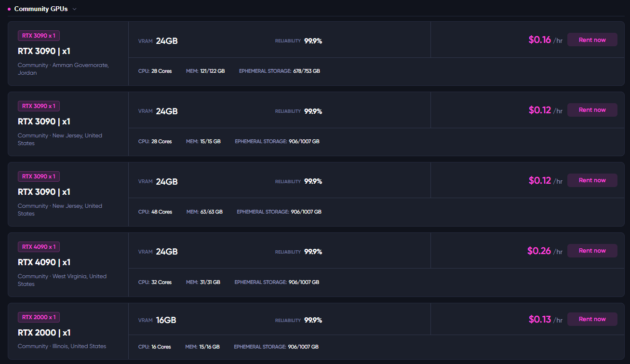The height and width of the screenshot is (364, 630).
Task: Rent the $0.16/hr RTX 3090 in Jordan
Action: pyautogui.click(x=592, y=40)
